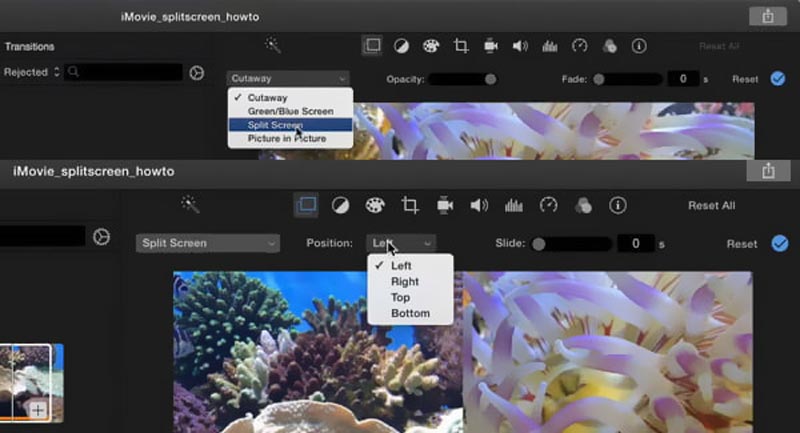Open noise reduction equalizer icon in top window
Viewport: 800px width, 433px height.
coord(549,46)
